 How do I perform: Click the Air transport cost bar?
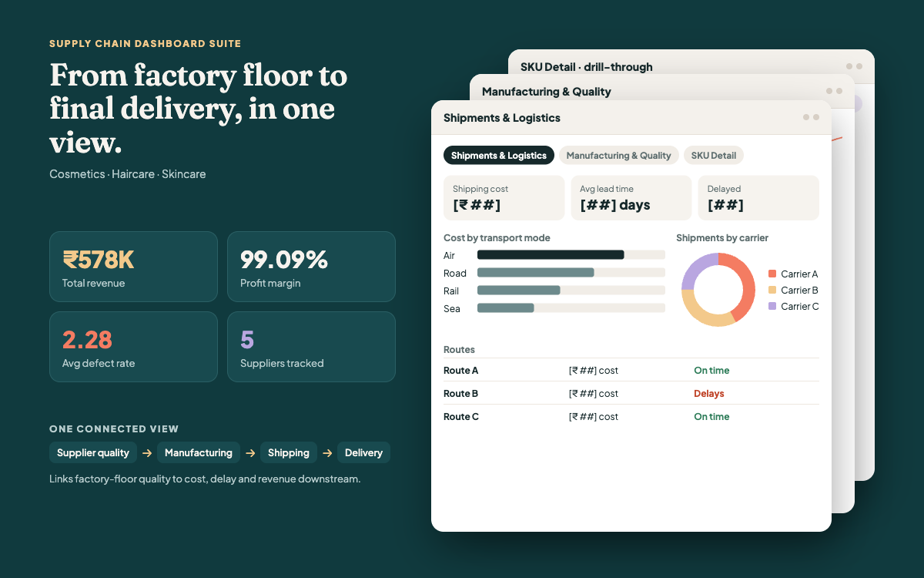pos(551,255)
